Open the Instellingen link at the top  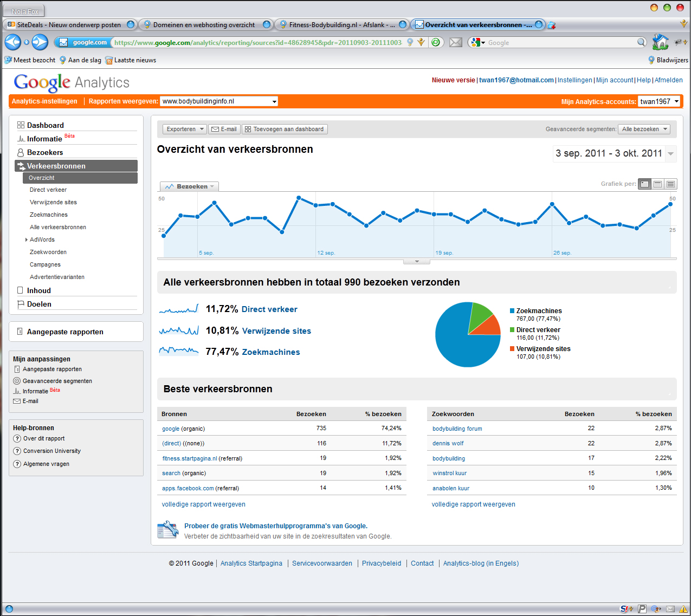575,80
